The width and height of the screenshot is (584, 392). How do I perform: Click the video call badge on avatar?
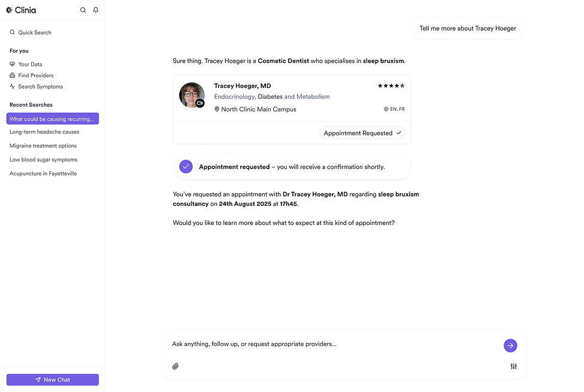coord(200,104)
